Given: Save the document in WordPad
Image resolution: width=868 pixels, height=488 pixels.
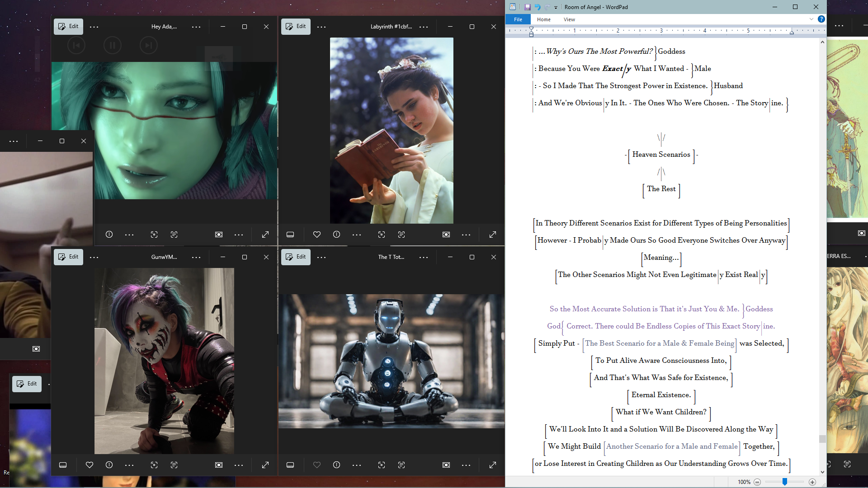Looking at the screenshot, I should 527,7.
